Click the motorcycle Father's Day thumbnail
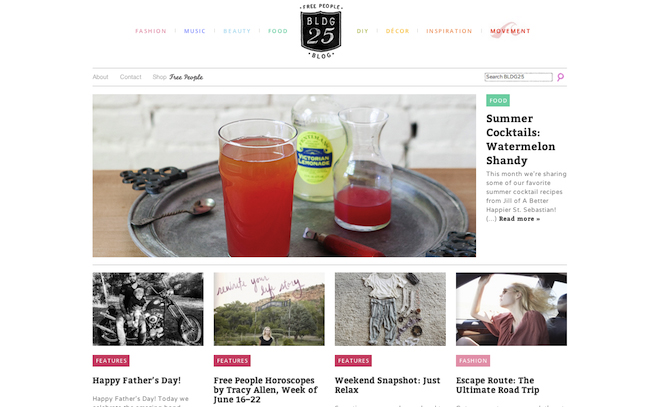650x407 pixels. coord(148,309)
